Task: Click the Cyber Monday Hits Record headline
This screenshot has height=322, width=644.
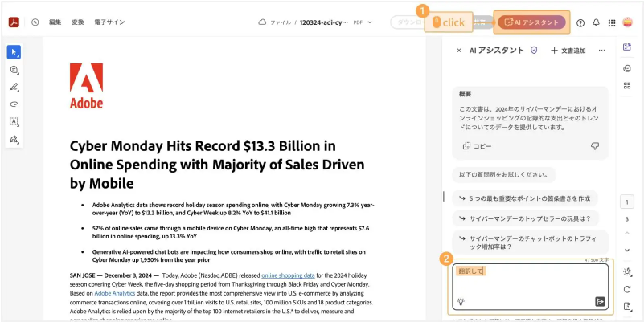Action: 217,165
